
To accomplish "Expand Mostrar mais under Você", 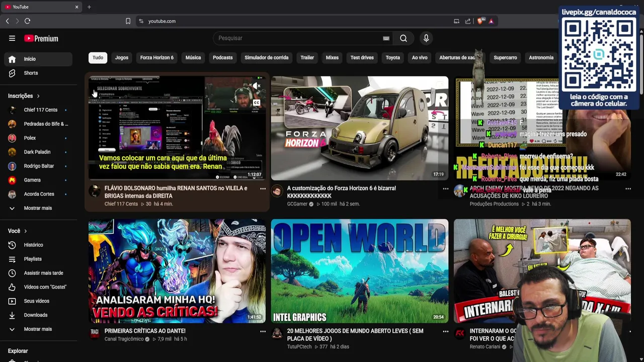I will (38, 329).
